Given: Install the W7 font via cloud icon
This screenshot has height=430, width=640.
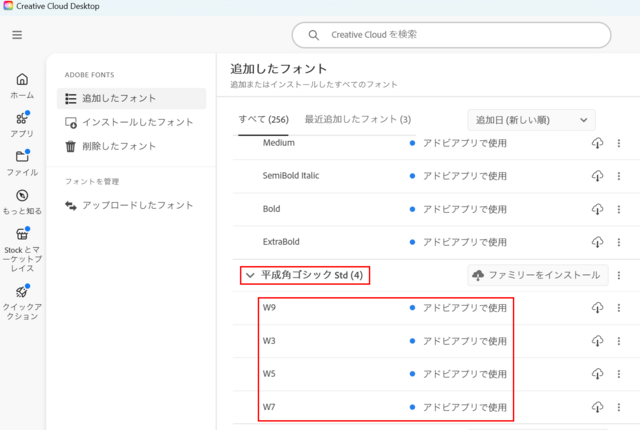Looking at the screenshot, I should (597, 407).
